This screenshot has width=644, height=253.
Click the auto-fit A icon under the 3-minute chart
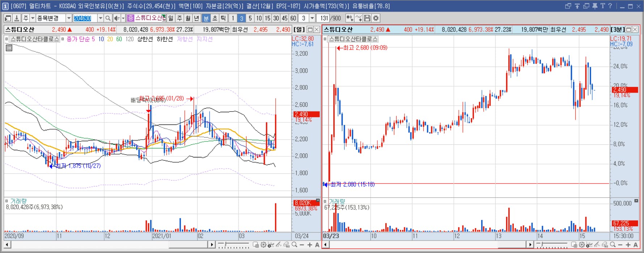pos(636,245)
